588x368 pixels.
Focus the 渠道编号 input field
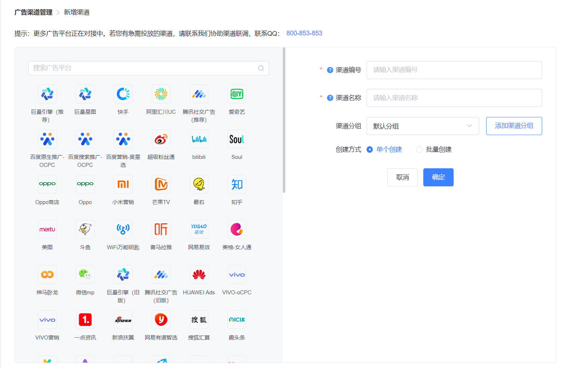coord(454,70)
